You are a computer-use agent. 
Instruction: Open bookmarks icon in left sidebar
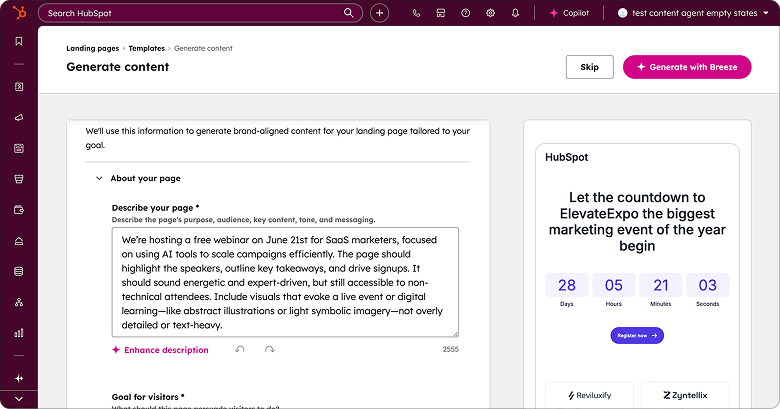pyautogui.click(x=19, y=41)
